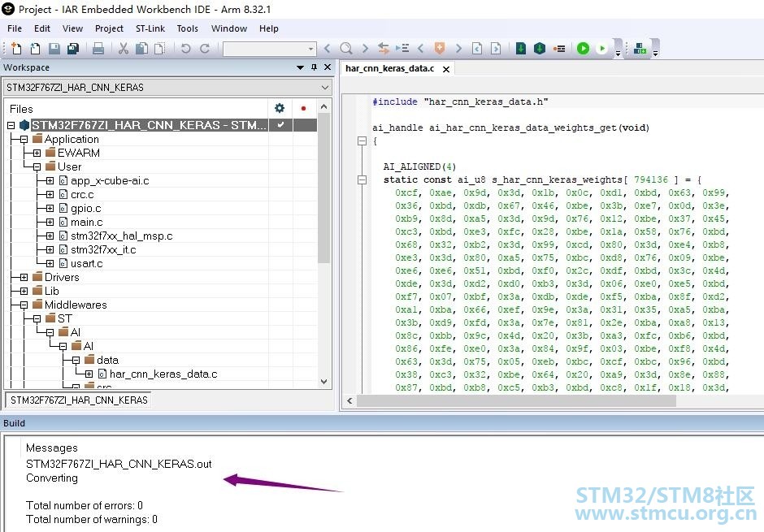Viewport: 764px width, 532px height.
Task: Click the Debug without Downloading small play icon
Action: pyautogui.click(x=602, y=48)
